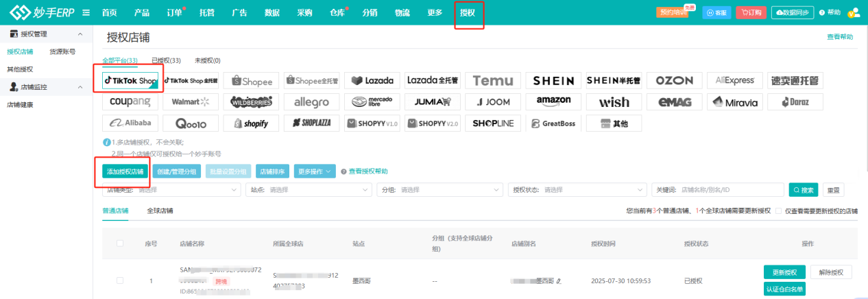Select the SHOPLINE platform tile
Image resolution: width=868 pixels, height=299 pixels.
pyautogui.click(x=492, y=123)
